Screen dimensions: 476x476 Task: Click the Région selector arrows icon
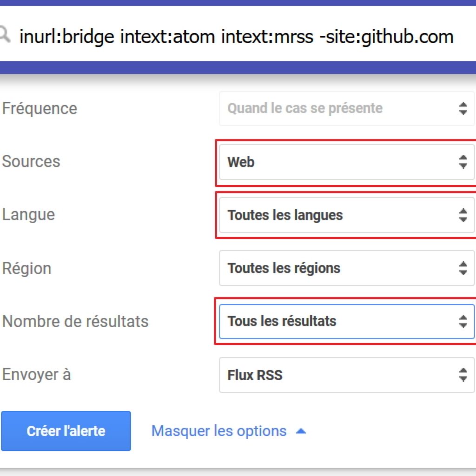pyautogui.click(x=463, y=268)
